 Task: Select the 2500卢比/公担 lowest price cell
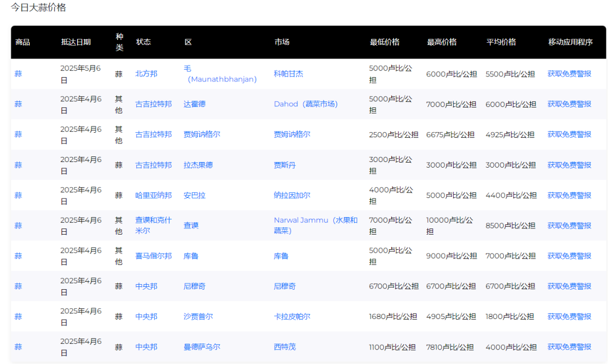click(x=394, y=134)
